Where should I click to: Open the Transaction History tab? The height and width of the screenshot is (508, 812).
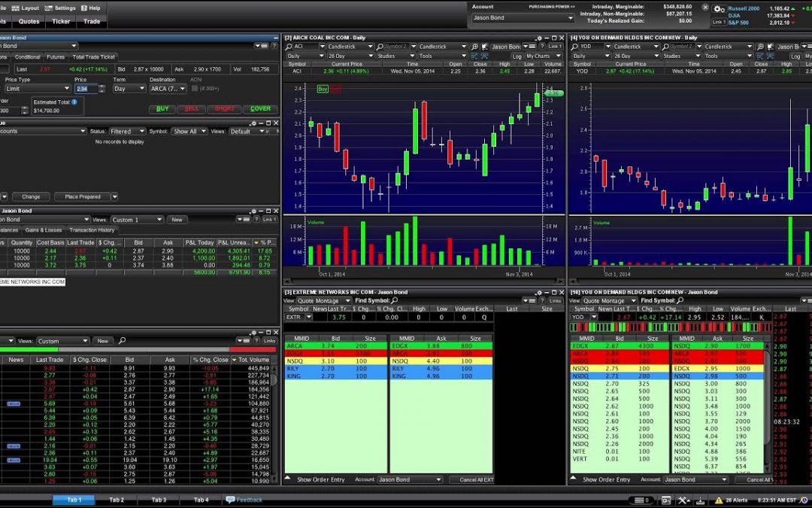pos(92,230)
